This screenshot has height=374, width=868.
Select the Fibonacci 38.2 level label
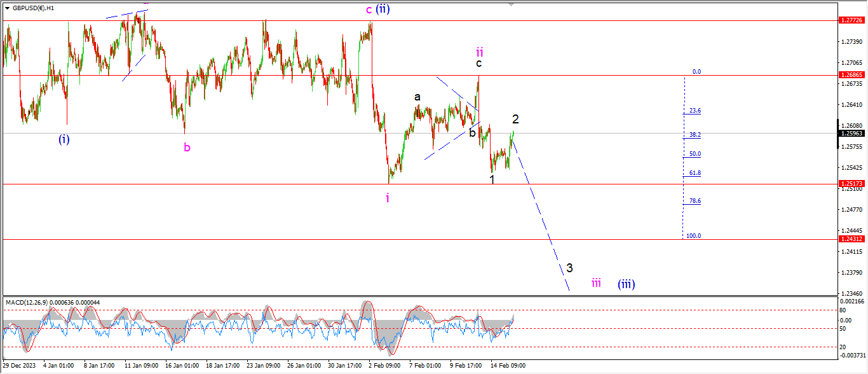[x=695, y=135]
